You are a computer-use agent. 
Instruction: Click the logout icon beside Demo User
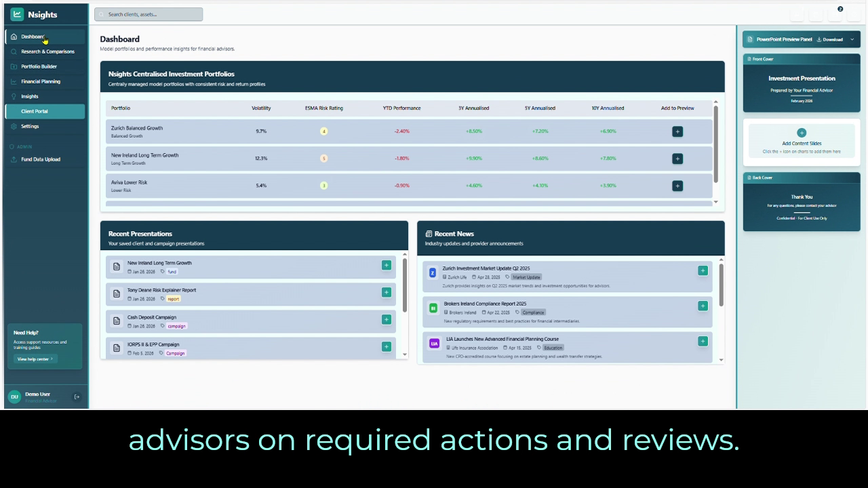click(x=77, y=396)
